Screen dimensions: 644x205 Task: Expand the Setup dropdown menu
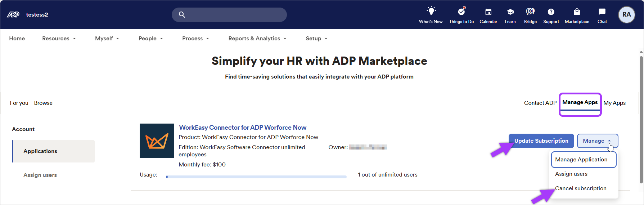(x=317, y=39)
